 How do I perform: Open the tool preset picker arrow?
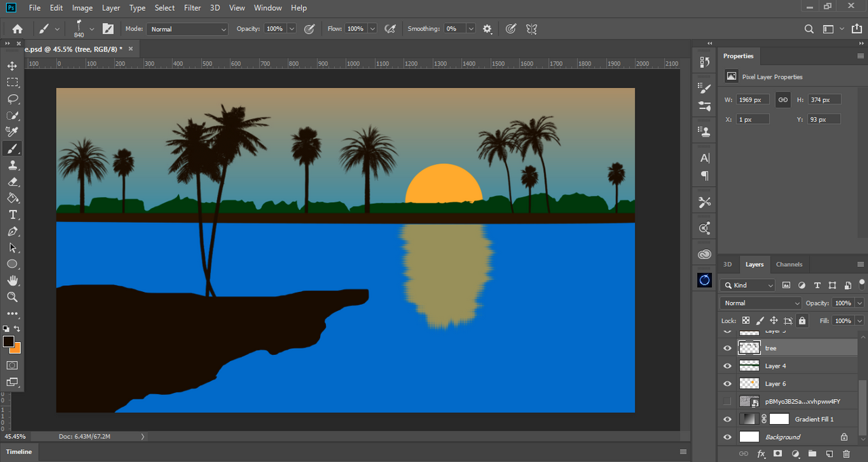(x=57, y=29)
